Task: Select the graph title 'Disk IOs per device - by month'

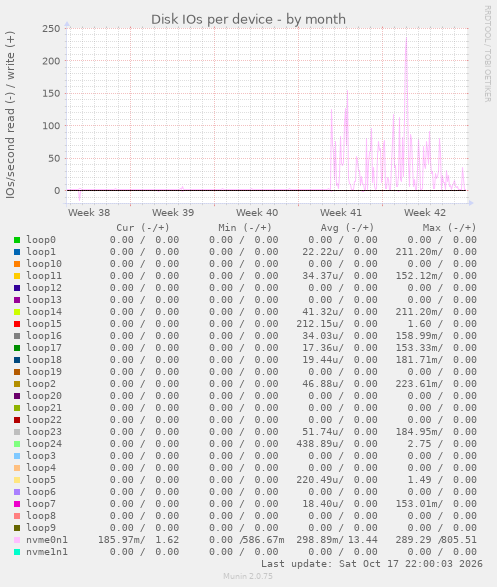Action: click(248, 19)
